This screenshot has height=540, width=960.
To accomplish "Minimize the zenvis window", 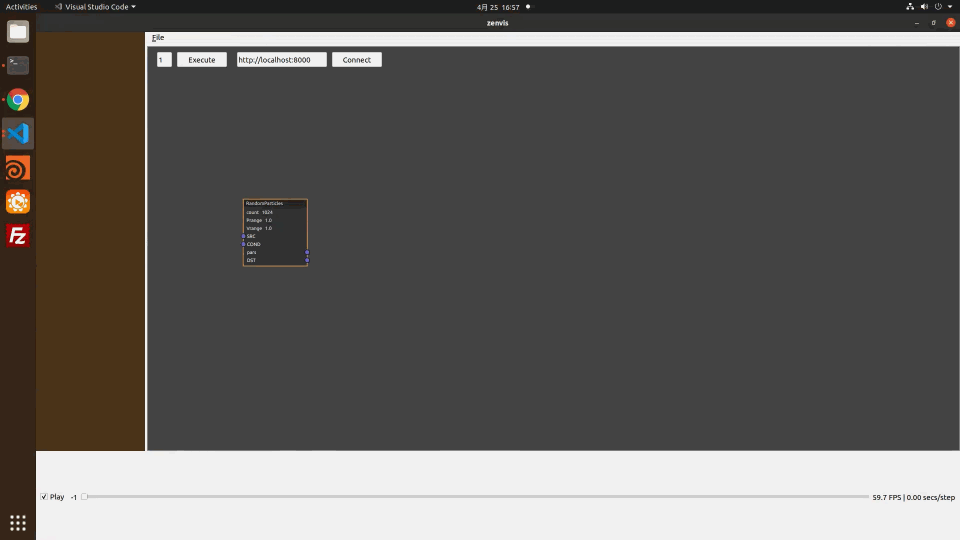I will coord(917,23).
